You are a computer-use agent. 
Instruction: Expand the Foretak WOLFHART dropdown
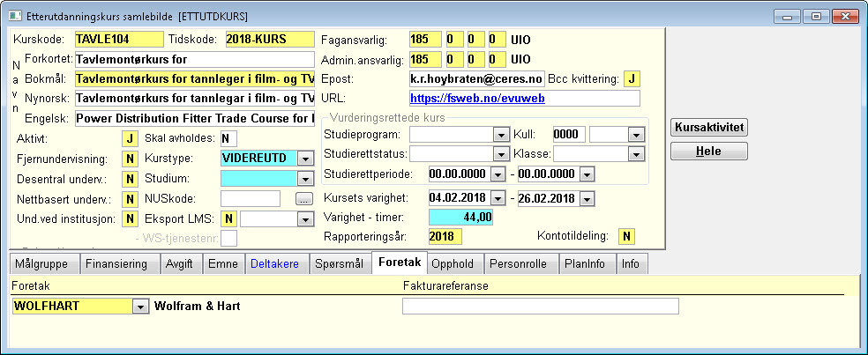pyautogui.click(x=141, y=306)
